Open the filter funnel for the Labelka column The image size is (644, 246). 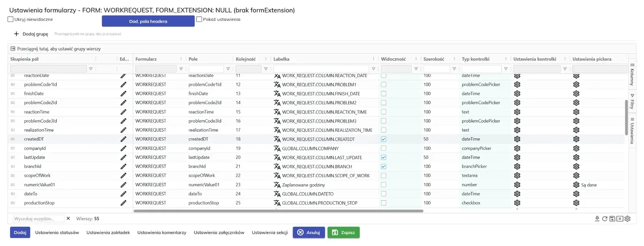373,69
